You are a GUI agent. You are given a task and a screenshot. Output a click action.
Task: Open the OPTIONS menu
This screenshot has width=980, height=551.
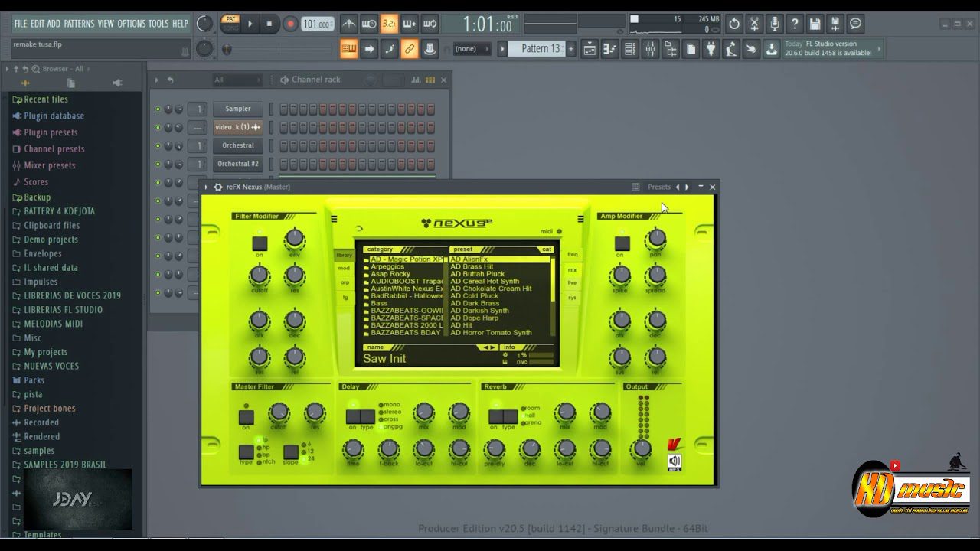(131, 24)
